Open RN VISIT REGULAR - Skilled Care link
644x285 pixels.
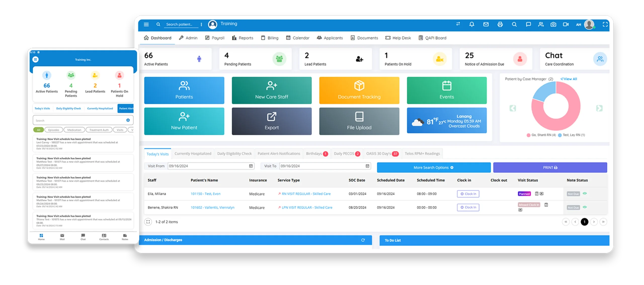(306, 194)
